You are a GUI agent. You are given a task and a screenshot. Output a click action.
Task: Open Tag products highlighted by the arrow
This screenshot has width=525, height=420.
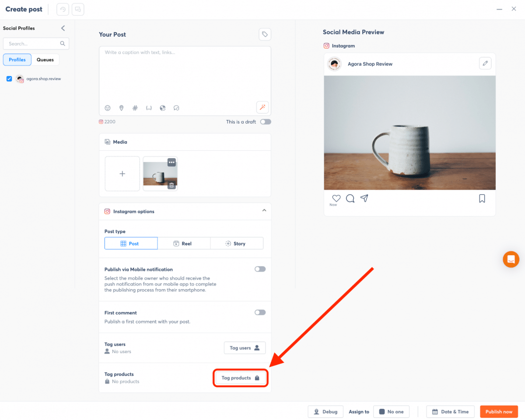[241, 378]
